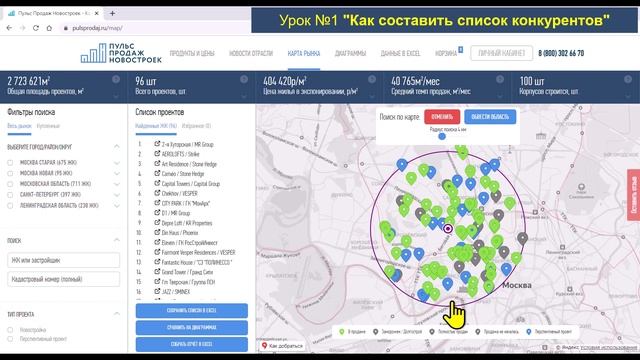Click the Собрать отчёт в Excel button
Screen dimensions: 640x360
(191, 344)
